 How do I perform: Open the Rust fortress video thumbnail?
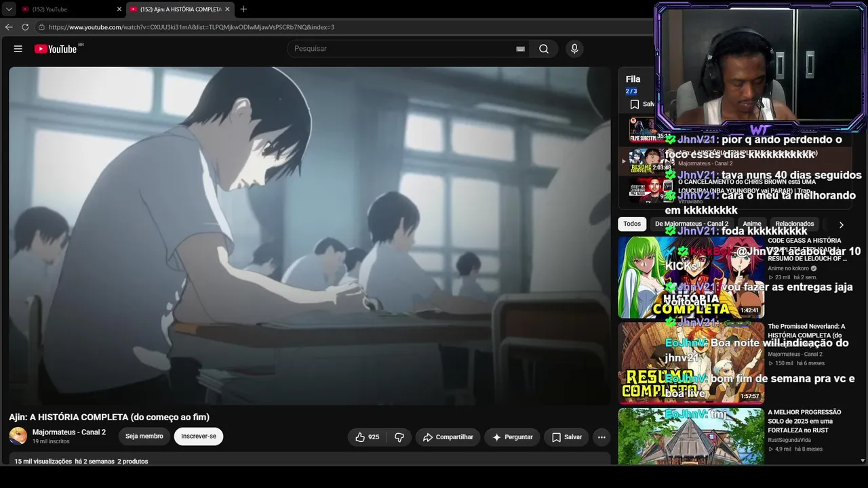[x=691, y=436]
